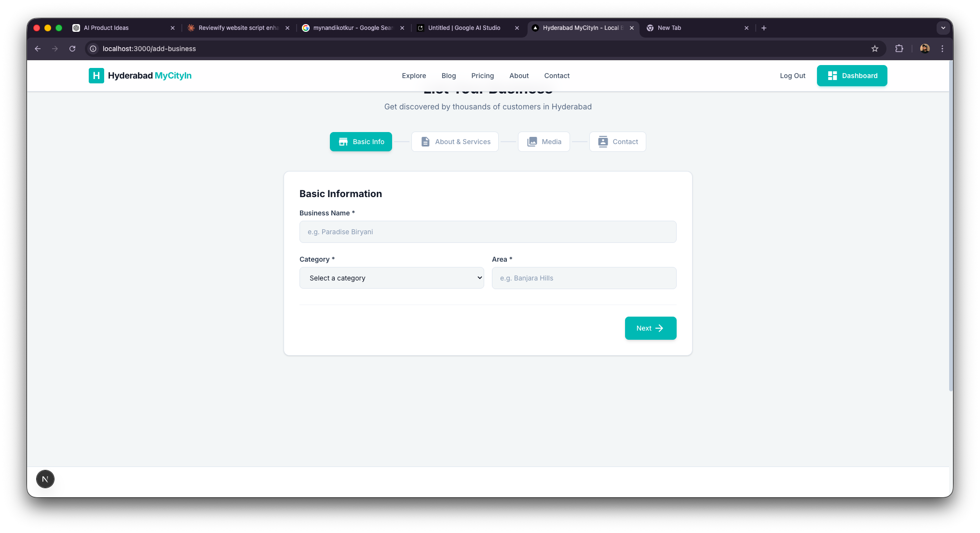Click the Hyderabad MyCityIn H logo icon
The width and height of the screenshot is (980, 533).
pyautogui.click(x=96, y=76)
